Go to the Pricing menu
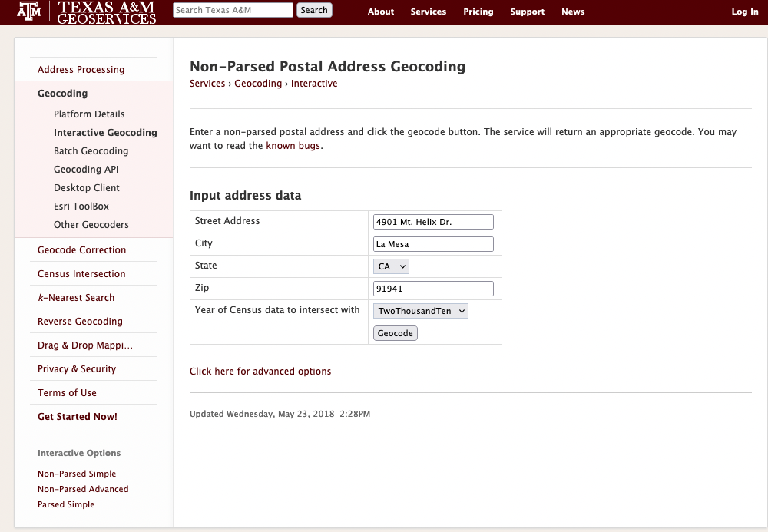The image size is (768, 532). tap(478, 12)
